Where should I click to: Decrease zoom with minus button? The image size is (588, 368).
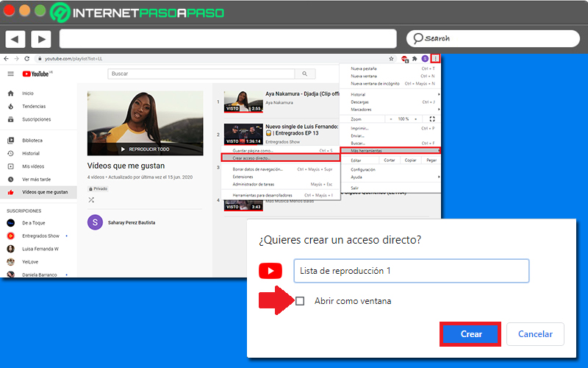[x=391, y=119]
